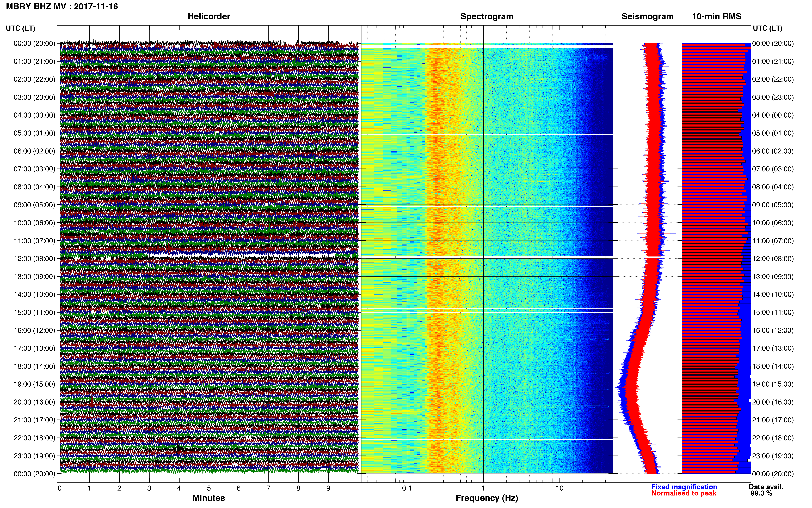812x508 pixels.
Task: Select 15:00 (11:00) label beside the RMS panel
Action: (773, 312)
